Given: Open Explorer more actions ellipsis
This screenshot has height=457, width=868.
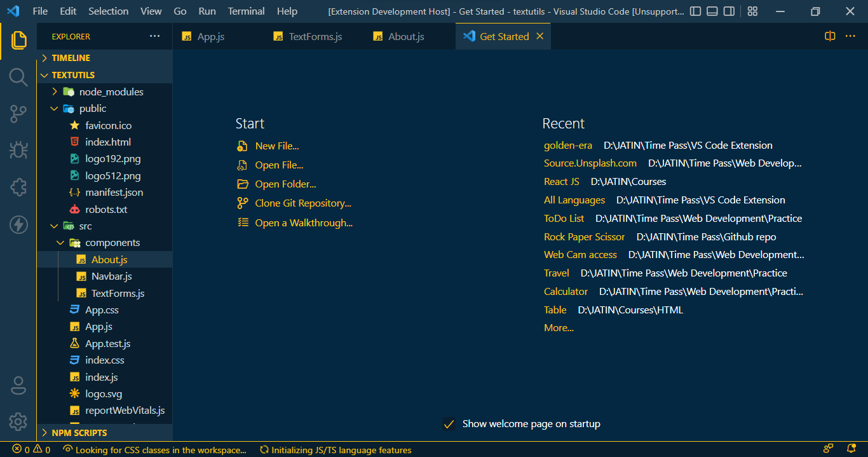Looking at the screenshot, I should click(x=155, y=36).
